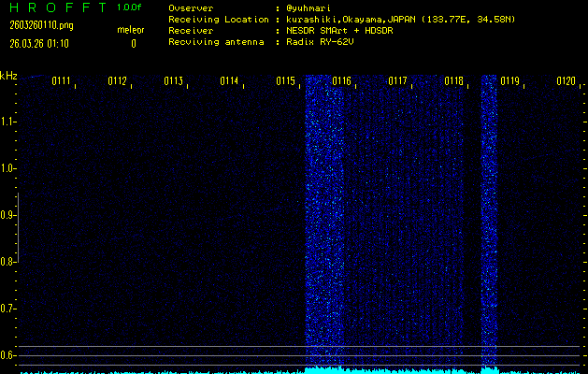This screenshot has height=374, width=588.
Task: Select filename 2603260110.png
Action: tap(41, 25)
